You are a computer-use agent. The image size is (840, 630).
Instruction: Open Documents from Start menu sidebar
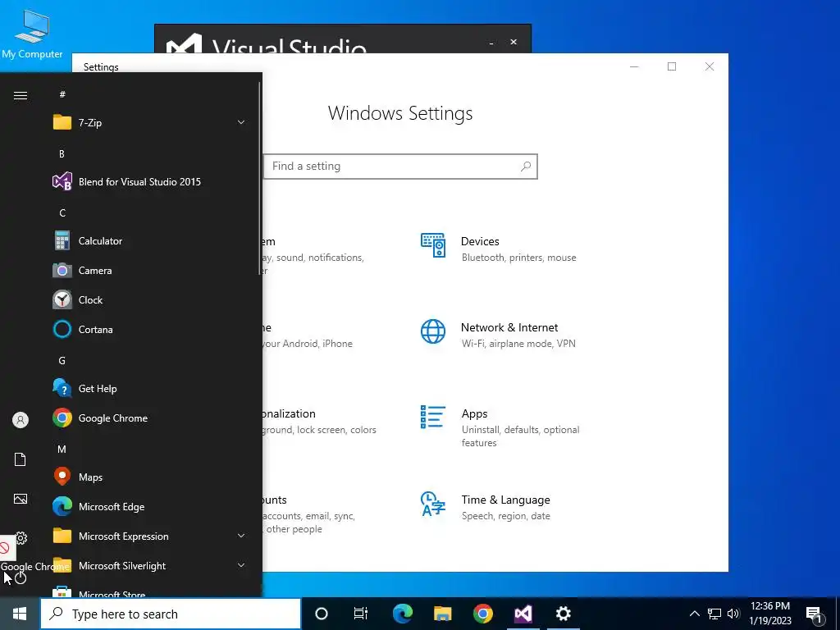pyautogui.click(x=21, y=459)
